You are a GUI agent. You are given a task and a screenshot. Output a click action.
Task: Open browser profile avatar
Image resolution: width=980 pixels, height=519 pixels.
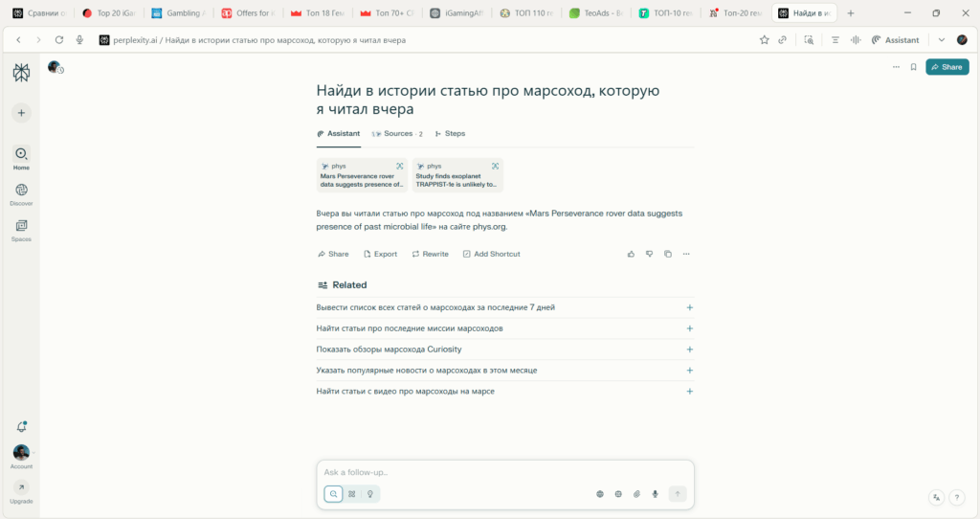pyautogui.click(x=962, y=40)
